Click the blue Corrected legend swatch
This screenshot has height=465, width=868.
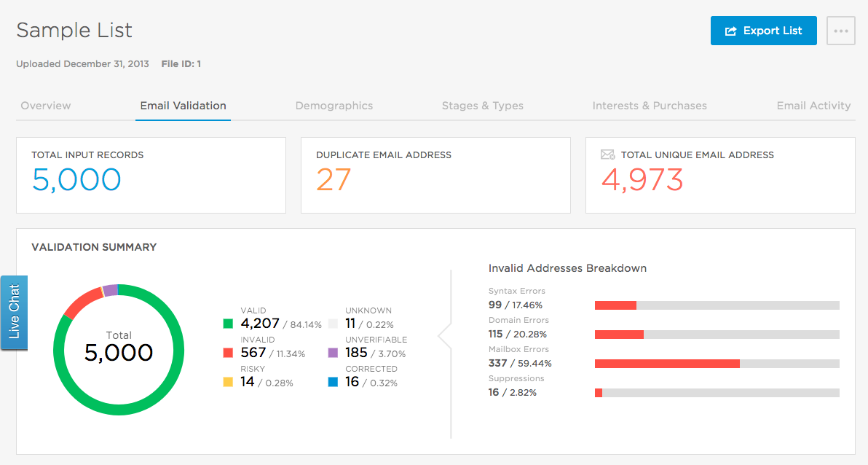[x=333, y=382]
